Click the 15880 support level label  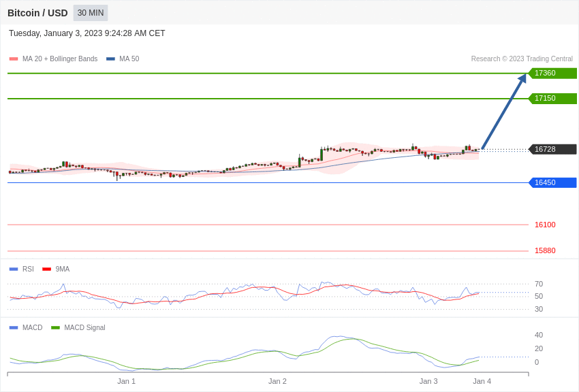coord(545,250)
